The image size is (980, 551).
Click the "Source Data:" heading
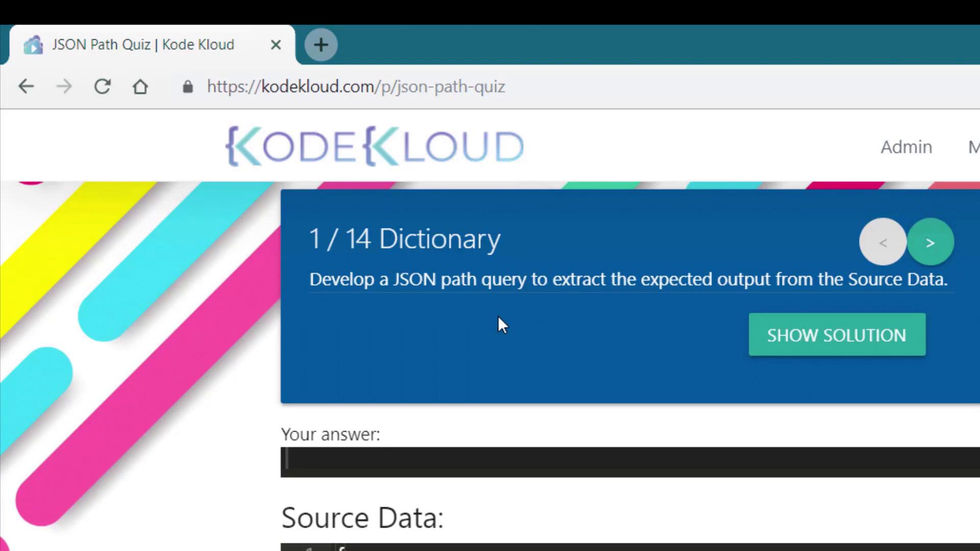pos(362,518)
